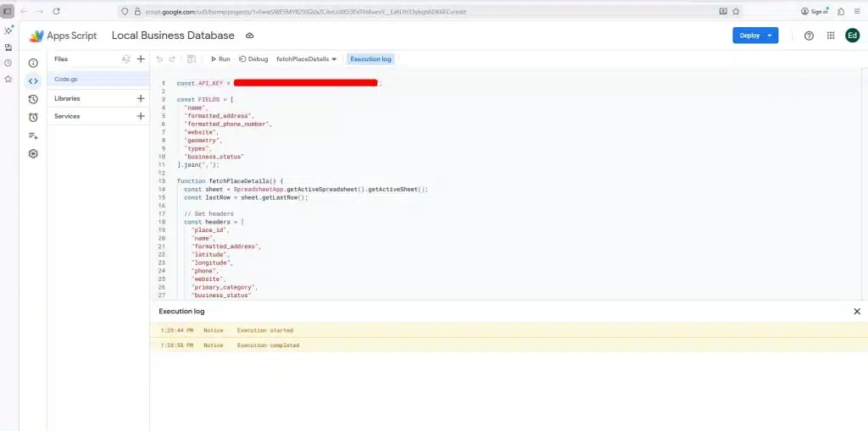Viewport: 868px width, 431px height.
Task: Click the Deploy button
Action: tap(755, 36)
